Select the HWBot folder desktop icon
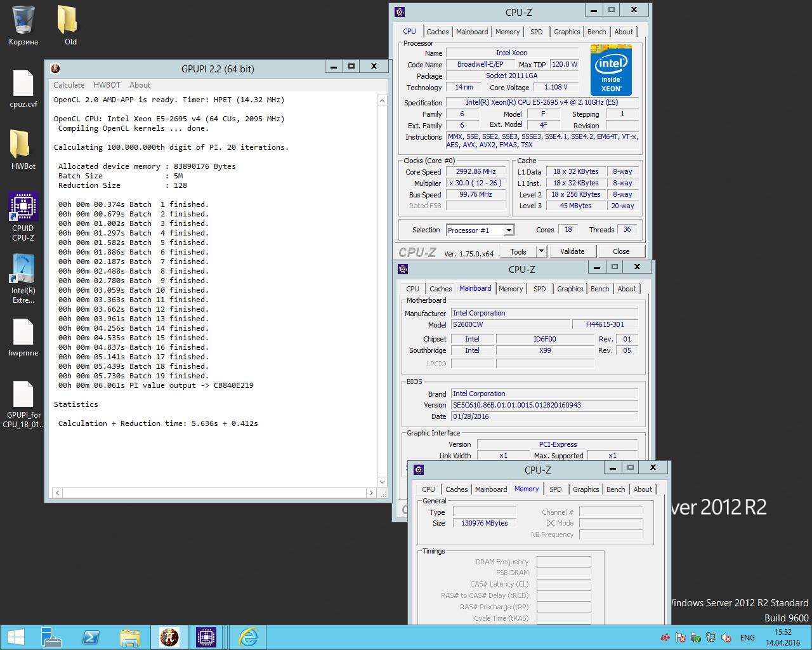The image size is (812, 650). point(23,151)
